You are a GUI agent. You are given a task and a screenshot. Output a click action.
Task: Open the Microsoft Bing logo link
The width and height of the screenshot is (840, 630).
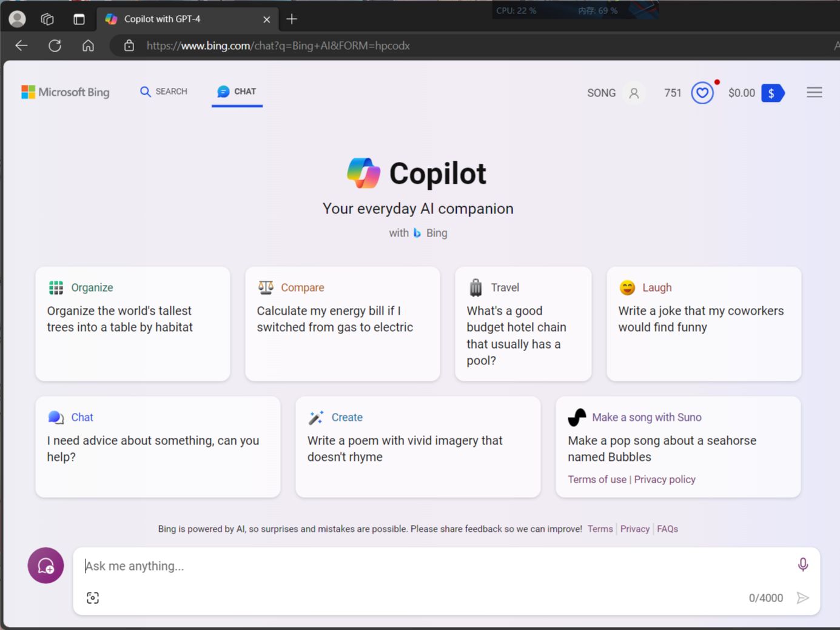coord(66,92)
